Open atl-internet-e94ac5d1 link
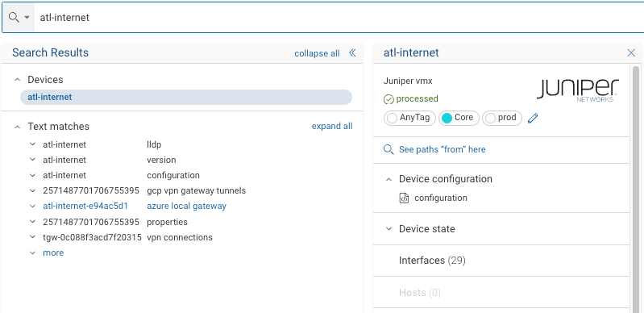 coord(85,206)
